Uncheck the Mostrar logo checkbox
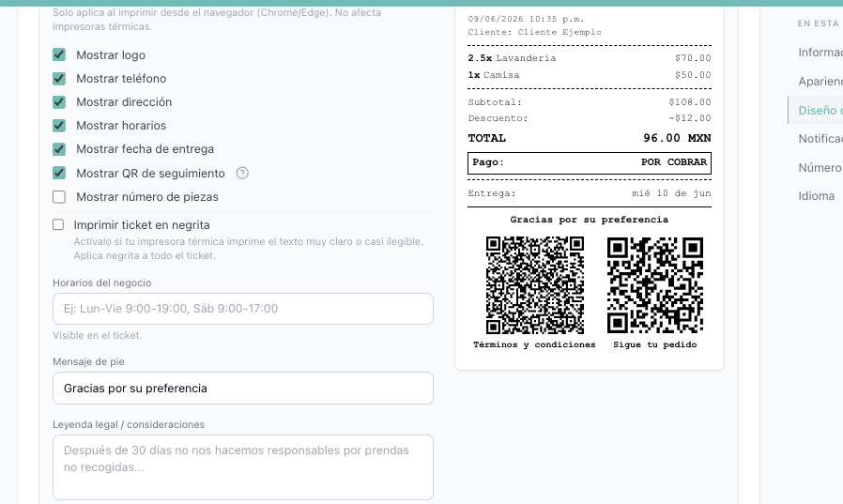This screenshot has width=843, height=504. pos(59,54)
